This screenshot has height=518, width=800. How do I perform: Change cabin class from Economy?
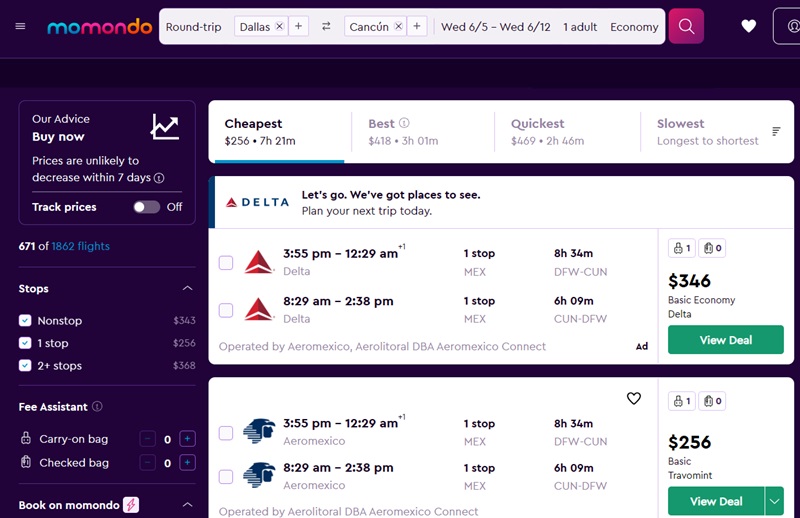(x=634, y=27)
